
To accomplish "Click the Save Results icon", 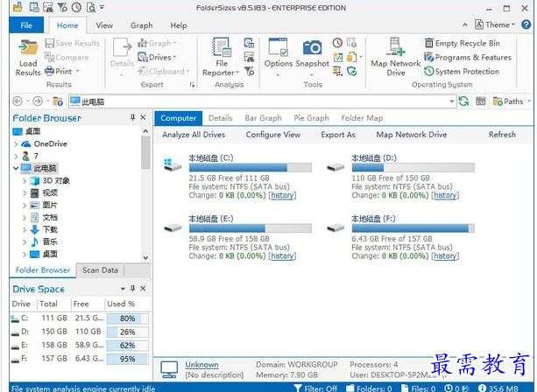I will [x=50, y=43].
